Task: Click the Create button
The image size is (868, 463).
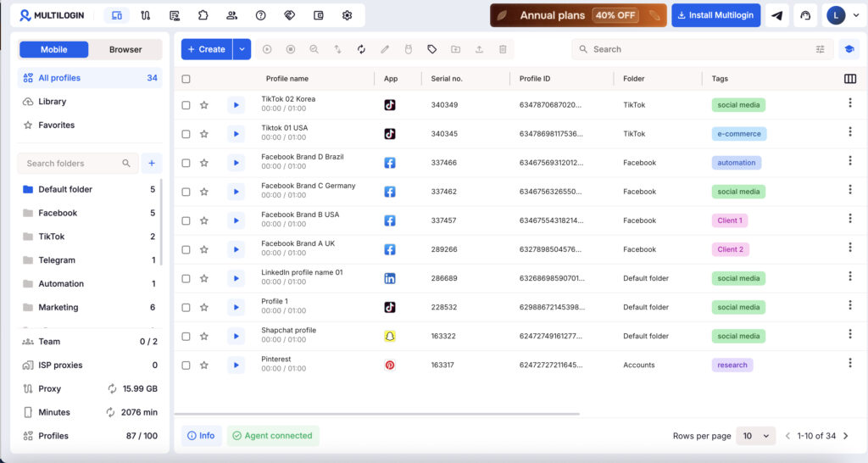Action: click(207, 49)
